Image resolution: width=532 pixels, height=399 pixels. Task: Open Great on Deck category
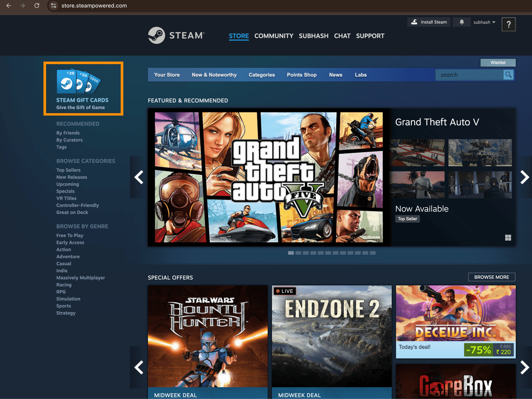click(72, 212)
